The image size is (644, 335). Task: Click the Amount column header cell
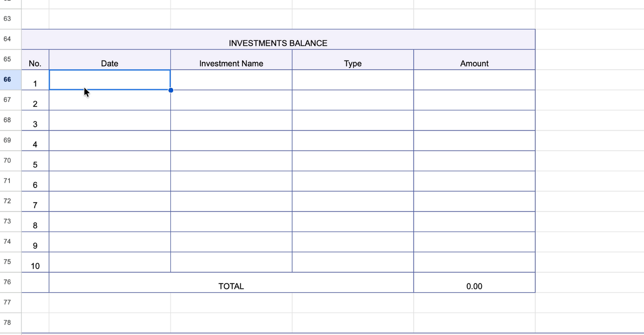[x=474, y=60]
